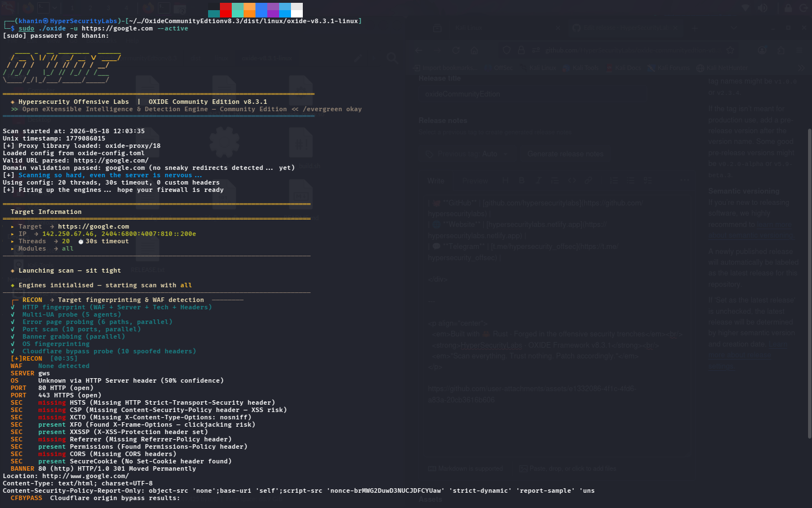812x508 pixels.
Task: Expand the Previous tag Auto dropdown
Action: click(467, 154)
